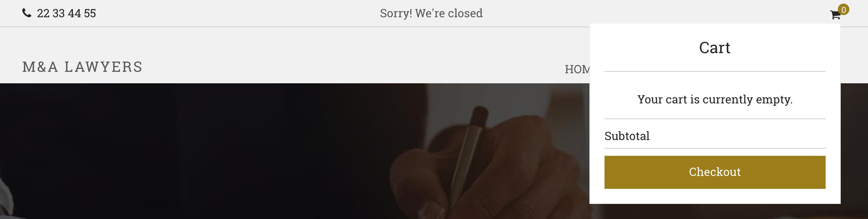868x219 pixels.
Task: Click the "Your cart is currently empty" message
Action: pos(715,99)
